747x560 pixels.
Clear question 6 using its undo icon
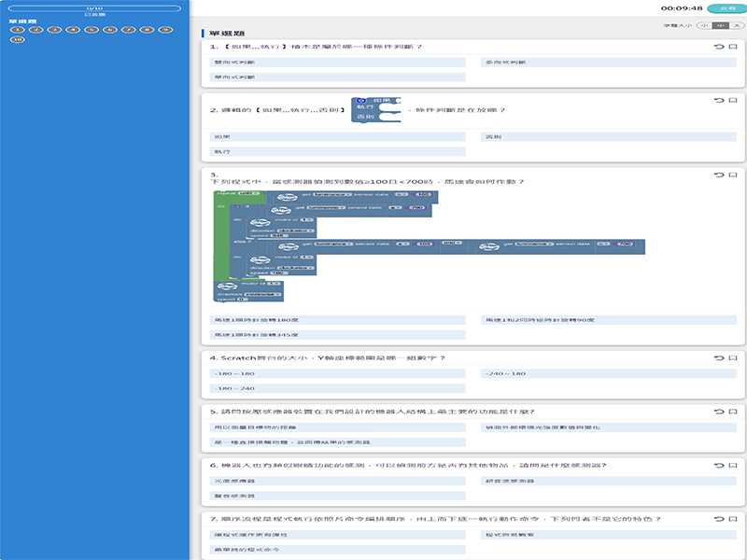718,464
